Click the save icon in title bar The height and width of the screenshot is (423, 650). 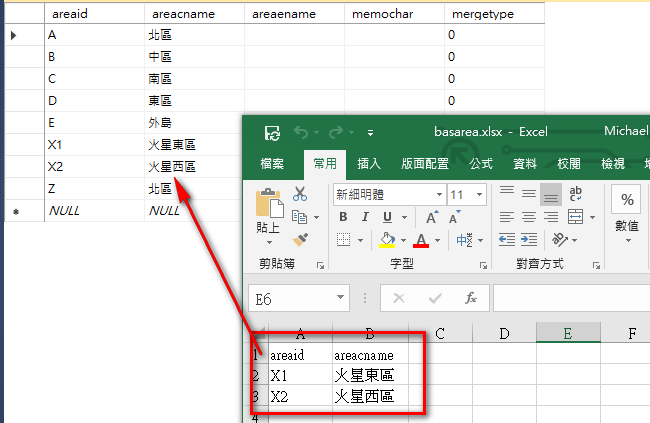[271, 132]
